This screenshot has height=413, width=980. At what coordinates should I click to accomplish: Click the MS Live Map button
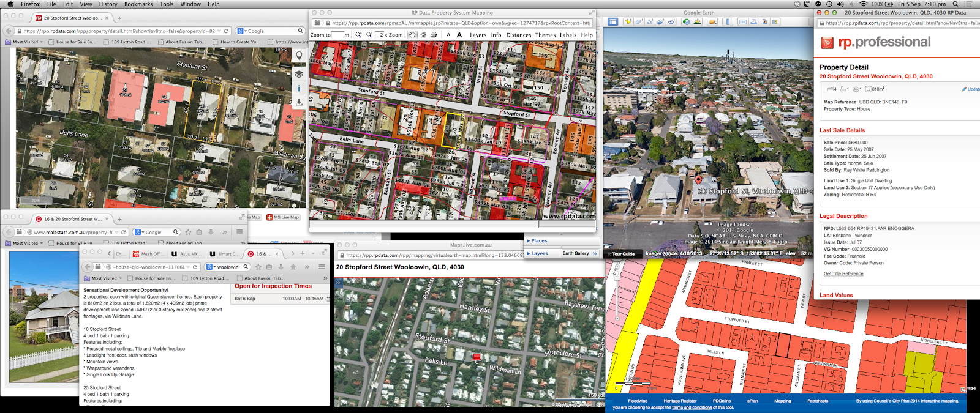pyautogui.click(x=282, y=217)
